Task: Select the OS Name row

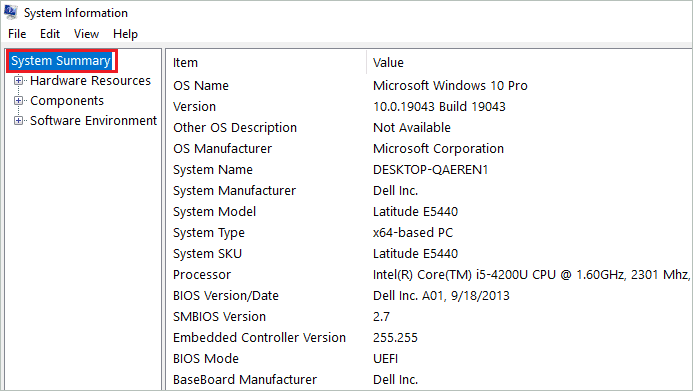Action: tap(201, 85)
